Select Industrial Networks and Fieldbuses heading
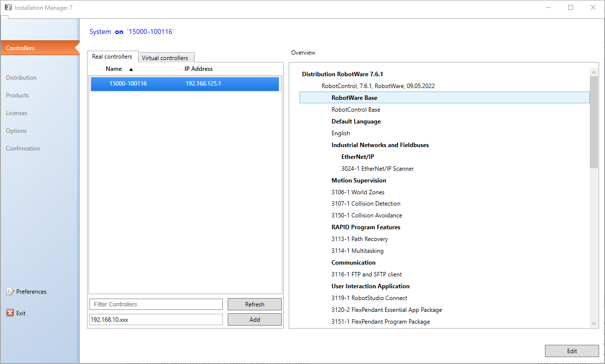The width and height of the screenshot is (605, 364). click(380, 145)
